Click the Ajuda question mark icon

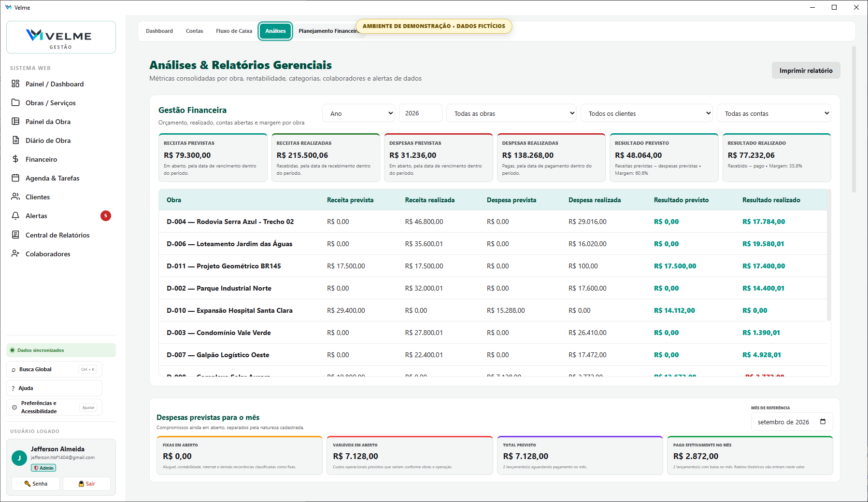(x=13, y=389)
